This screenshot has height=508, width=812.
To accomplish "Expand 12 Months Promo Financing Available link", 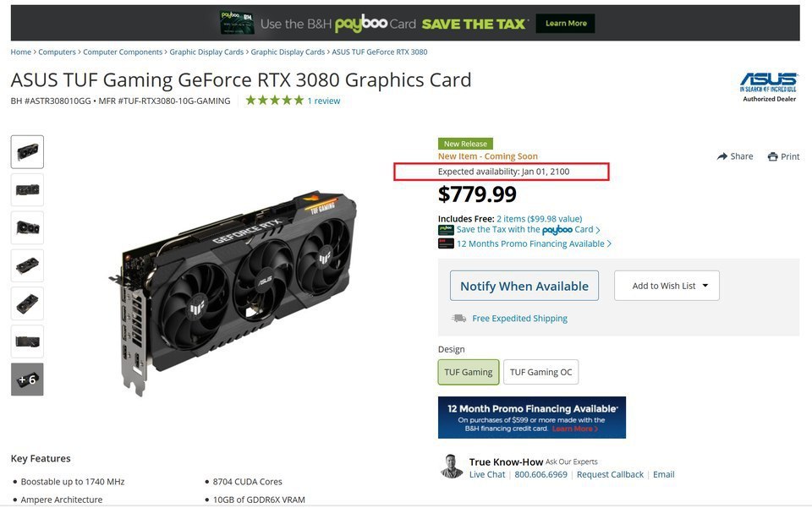I will pyautogui.click(x=534, y=243).
